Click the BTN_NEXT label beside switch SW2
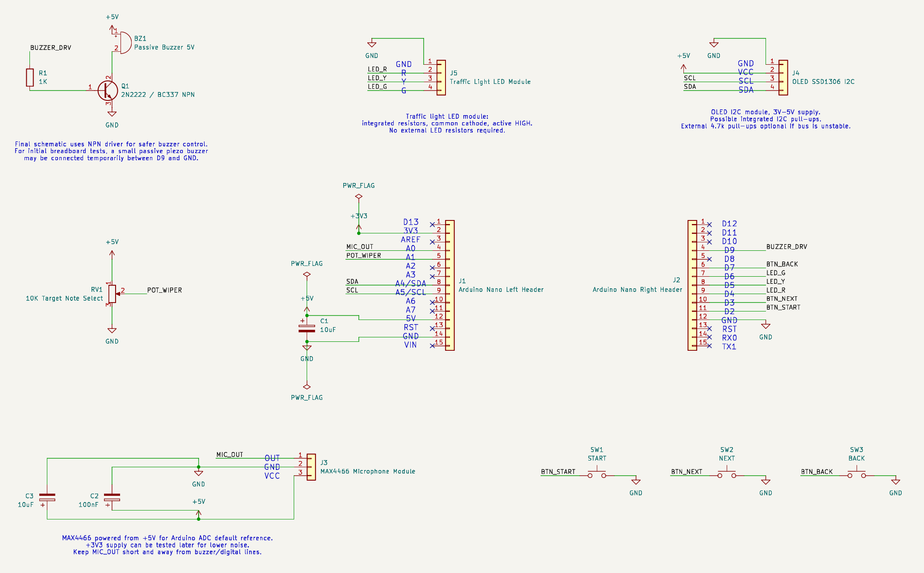The width and height of the screenshot is (924, 573). [x=687, y=472]
